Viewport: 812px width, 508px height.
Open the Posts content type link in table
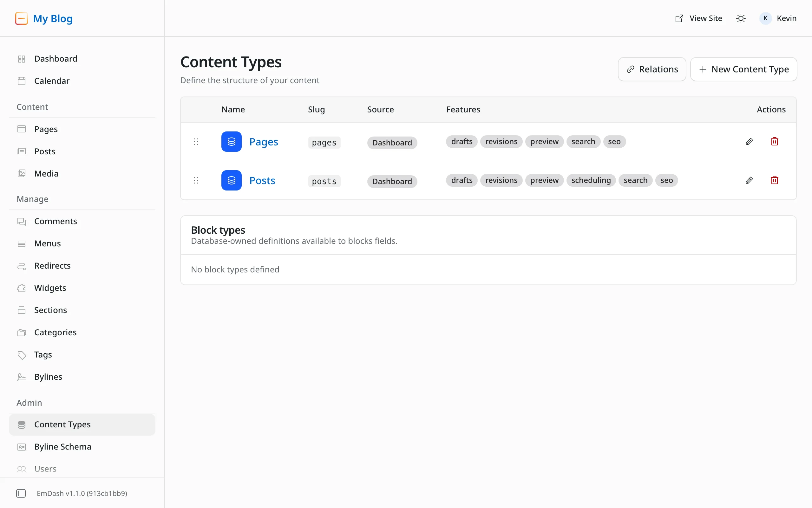click(262, 180)
